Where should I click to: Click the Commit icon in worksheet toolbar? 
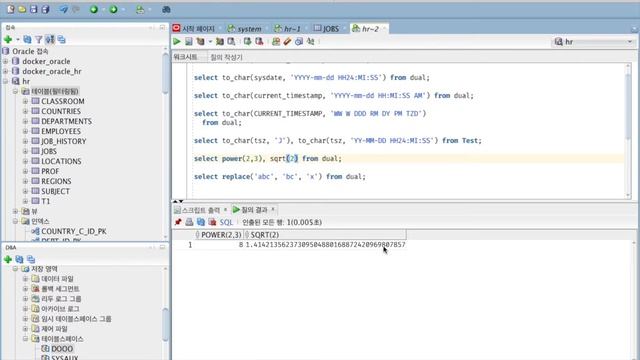(x=247, y=41)
